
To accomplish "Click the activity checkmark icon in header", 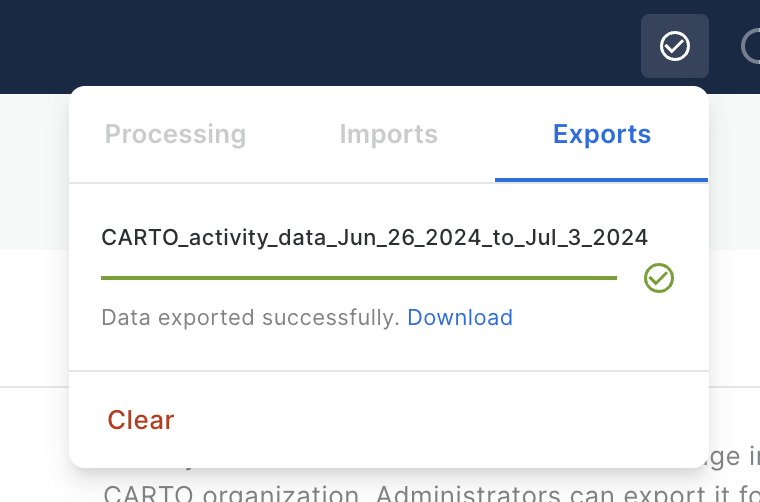I will 675,46.
